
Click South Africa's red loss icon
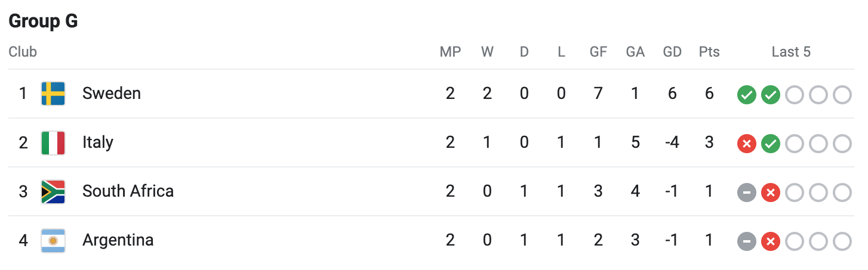tap(771, 193)
